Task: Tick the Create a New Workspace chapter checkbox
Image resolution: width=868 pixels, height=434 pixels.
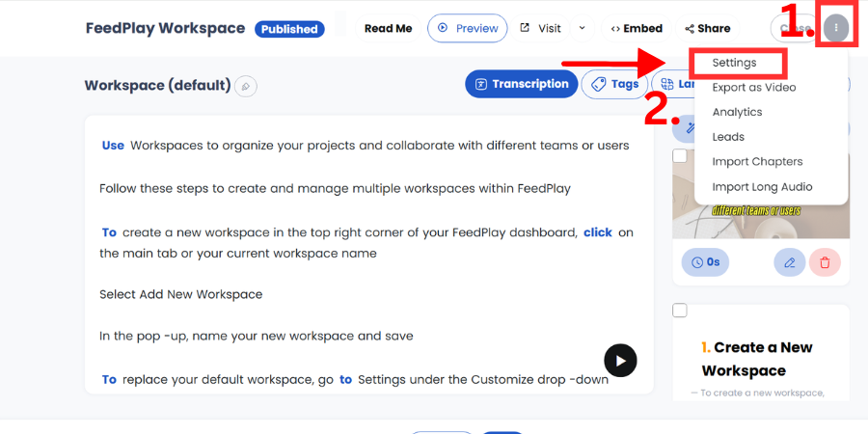Action: 680,311
